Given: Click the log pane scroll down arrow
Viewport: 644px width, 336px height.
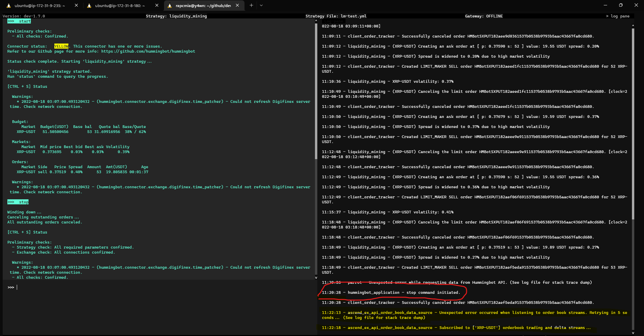Looking at the screenshot, I should (x=633, y=332).
